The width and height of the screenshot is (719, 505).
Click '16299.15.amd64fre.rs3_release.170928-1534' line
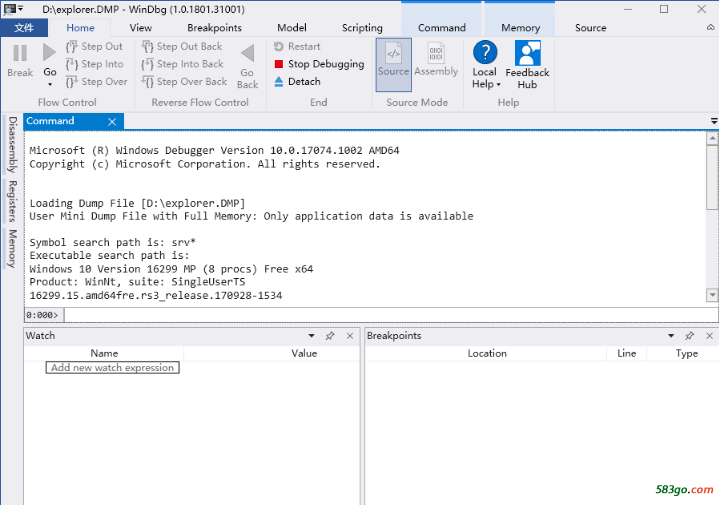point(156,295)
